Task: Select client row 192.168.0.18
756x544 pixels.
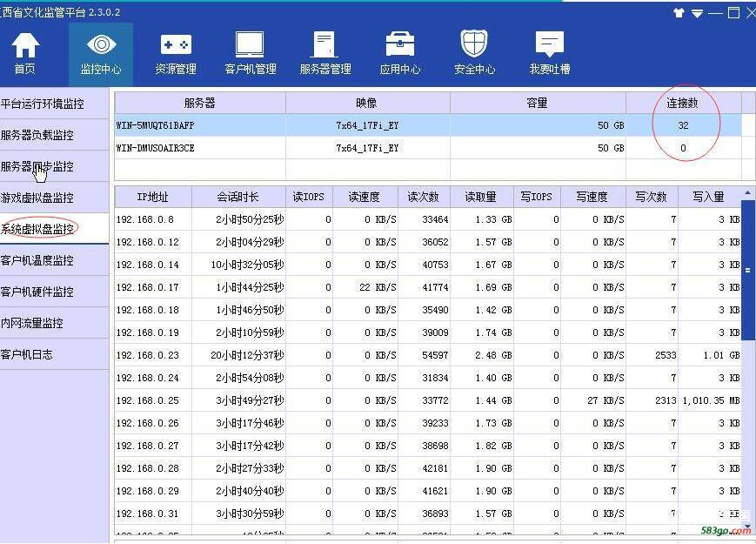Action: coord(428,310)
